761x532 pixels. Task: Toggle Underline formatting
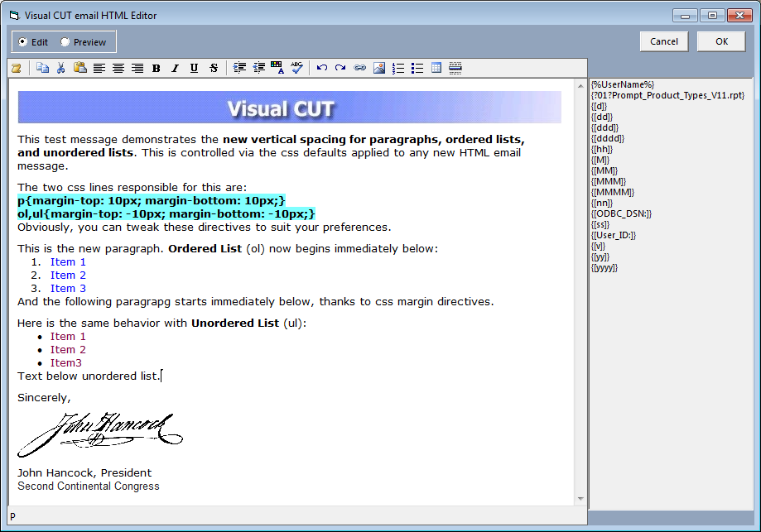(x=194, y=68)
